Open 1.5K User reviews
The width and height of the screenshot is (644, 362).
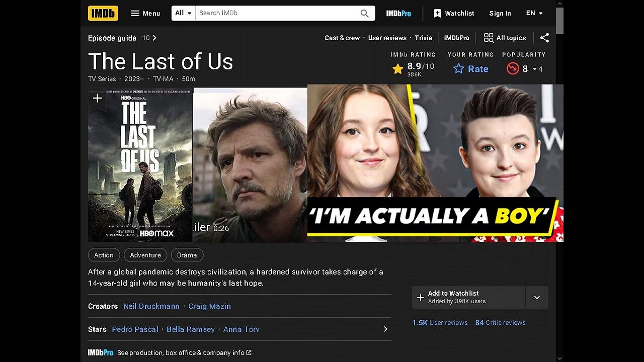pos(440,323)
